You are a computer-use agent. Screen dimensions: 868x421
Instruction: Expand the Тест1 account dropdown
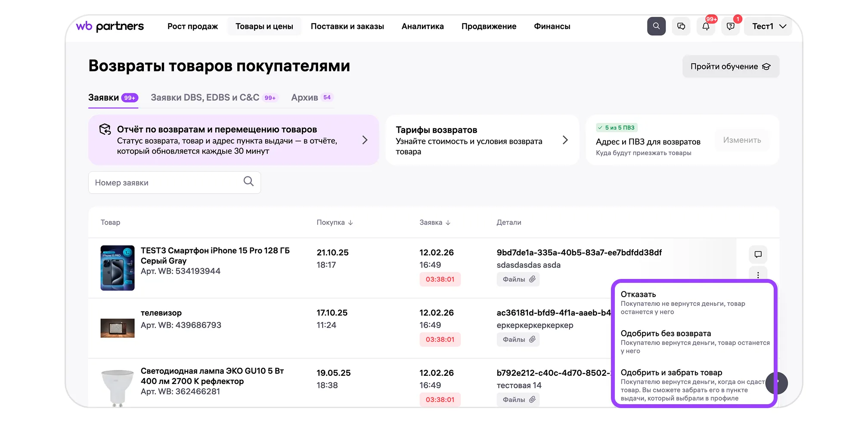(769, 26)
